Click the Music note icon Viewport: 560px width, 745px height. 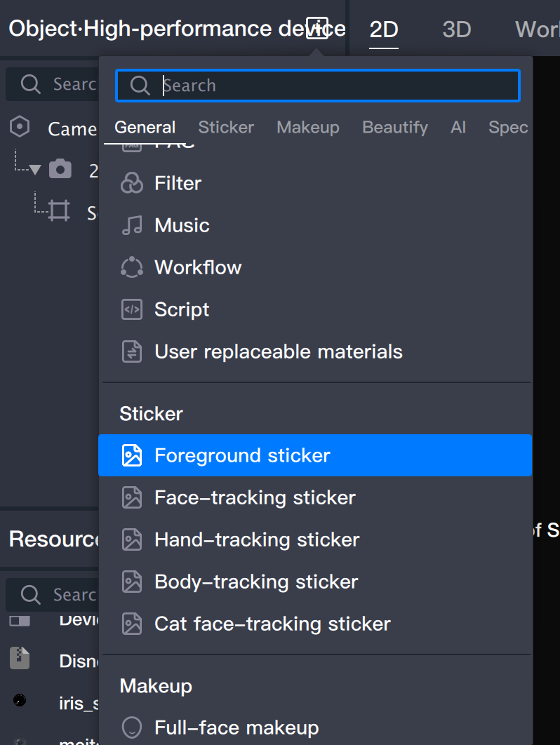(132, 225)
